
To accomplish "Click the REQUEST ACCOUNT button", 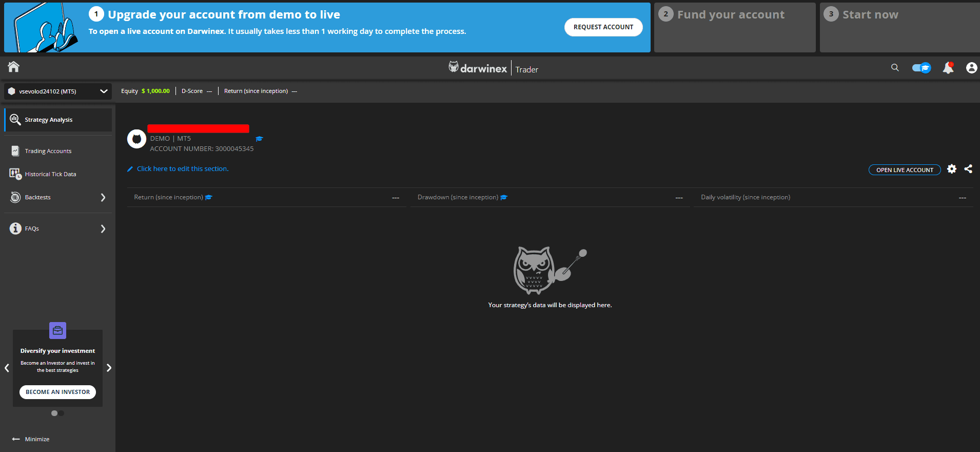I will pos(603,27).
